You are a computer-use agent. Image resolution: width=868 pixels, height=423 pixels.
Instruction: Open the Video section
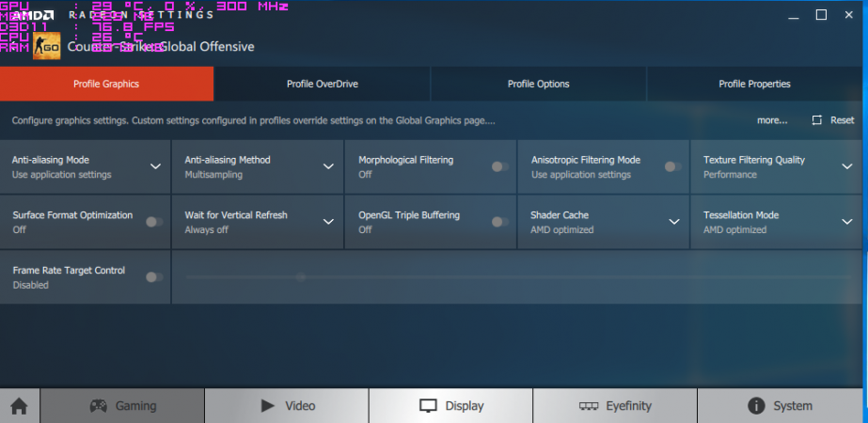point(287,406)
